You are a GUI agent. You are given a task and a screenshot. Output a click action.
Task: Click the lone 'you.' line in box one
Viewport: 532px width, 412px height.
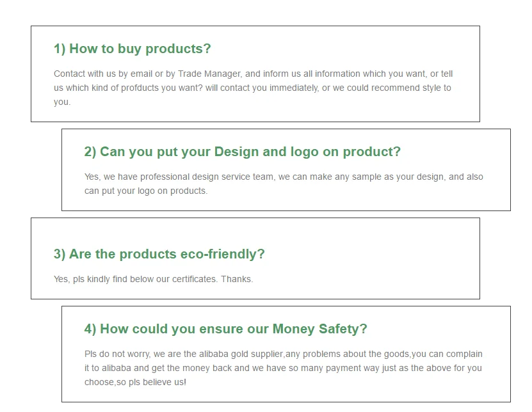[62, 102]
